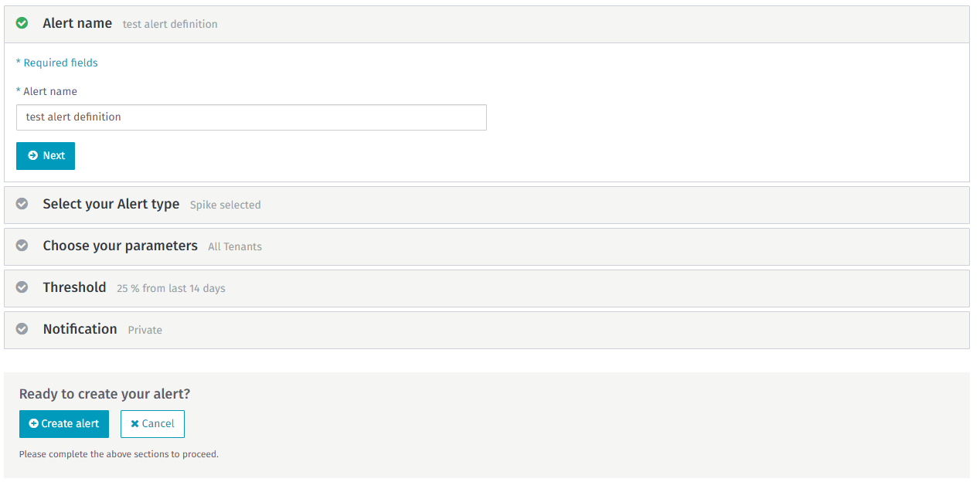Open the Notification section heading

click(80, 329)
